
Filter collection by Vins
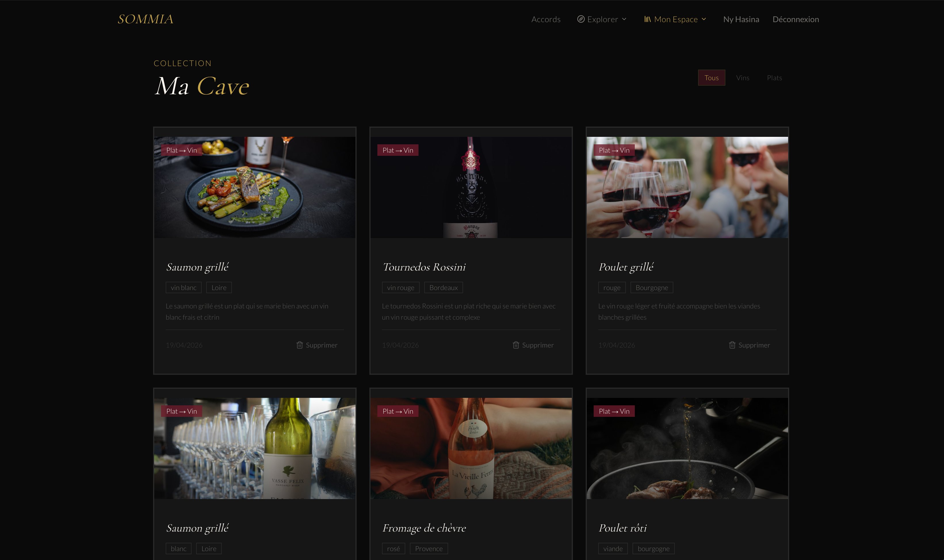(x=742, y=78)
